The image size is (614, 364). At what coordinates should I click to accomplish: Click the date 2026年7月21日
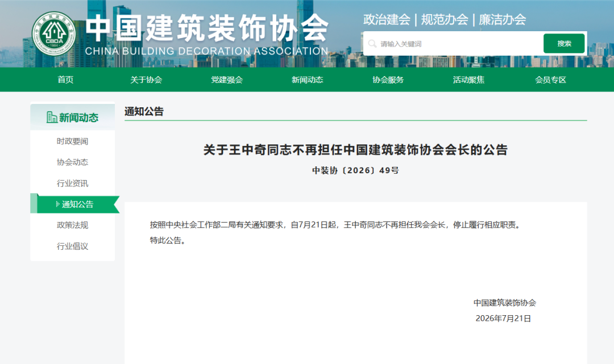click(x=503, y=318)
